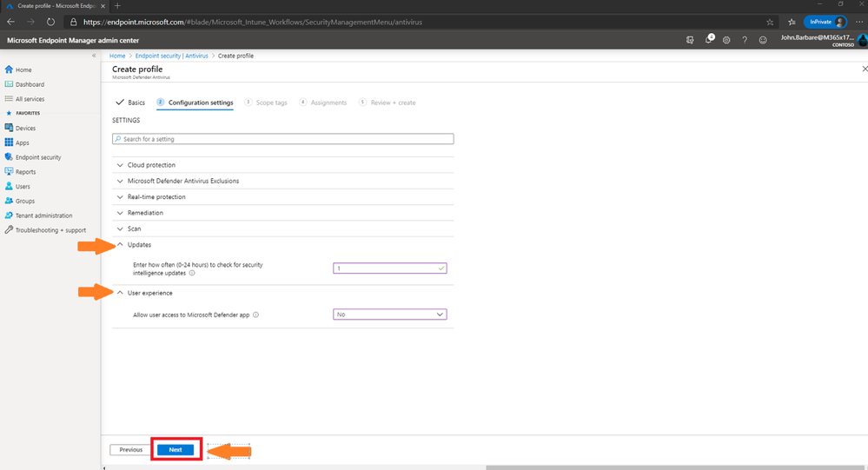Open notifications bell in header

tap(709, 40)
